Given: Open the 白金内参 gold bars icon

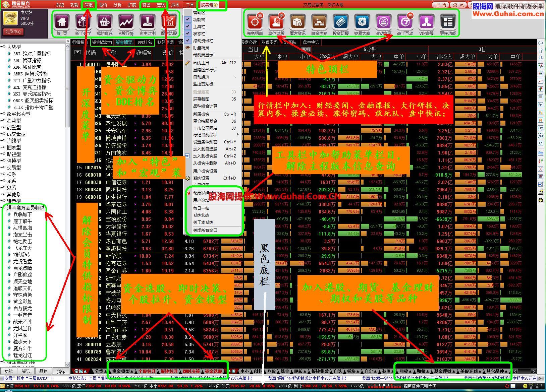Looking at the screenshot, I should coord(319,22).
